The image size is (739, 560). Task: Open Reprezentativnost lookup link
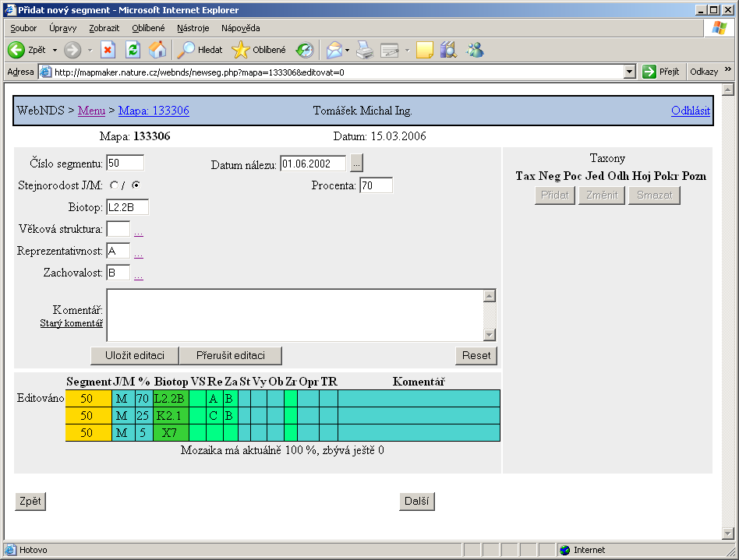pyautogui.click(x=139, y=255)
